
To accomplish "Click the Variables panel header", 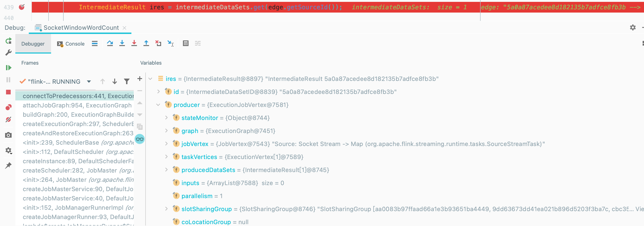I will [x=151, y=63].
